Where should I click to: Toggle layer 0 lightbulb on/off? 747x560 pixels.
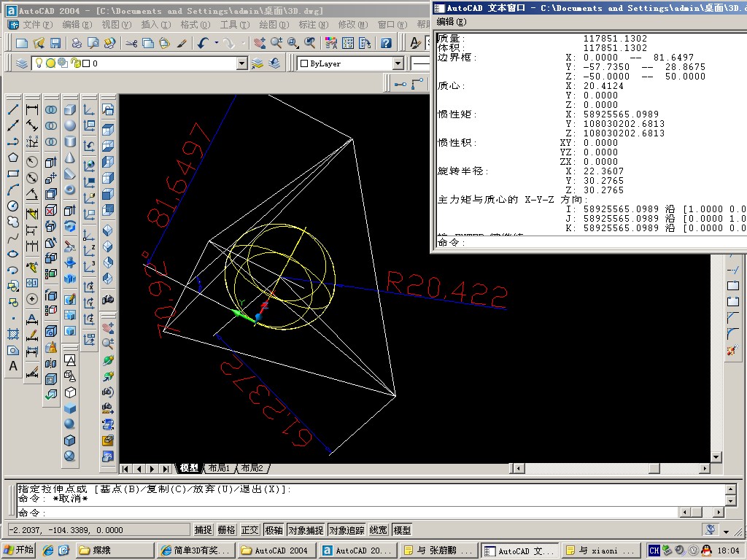pyautogui.click(x=39, y=63)
